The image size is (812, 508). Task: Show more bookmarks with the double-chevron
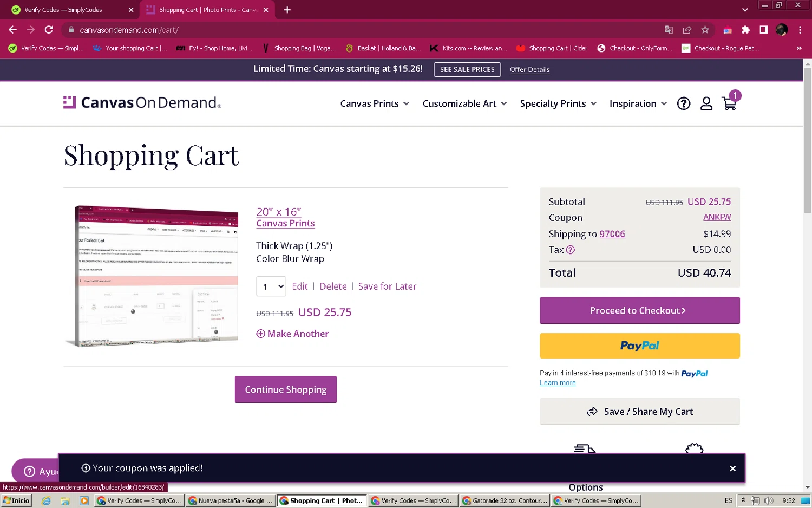click(799, 48)
